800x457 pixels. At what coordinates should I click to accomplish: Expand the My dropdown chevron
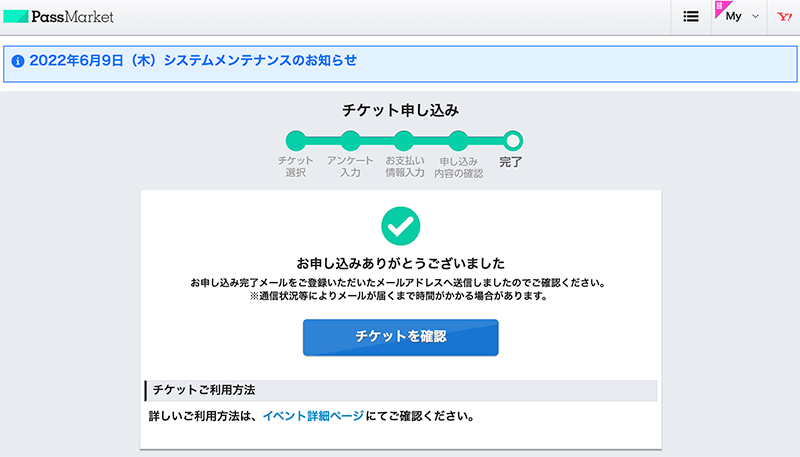click(756, 16)
